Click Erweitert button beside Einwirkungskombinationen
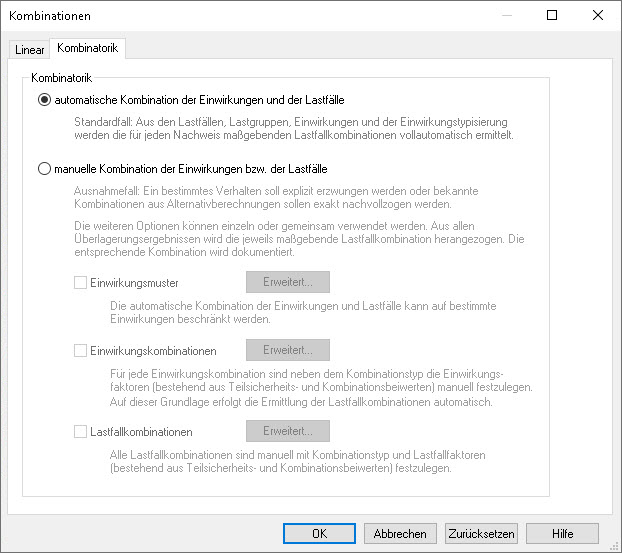 point(287,350)
